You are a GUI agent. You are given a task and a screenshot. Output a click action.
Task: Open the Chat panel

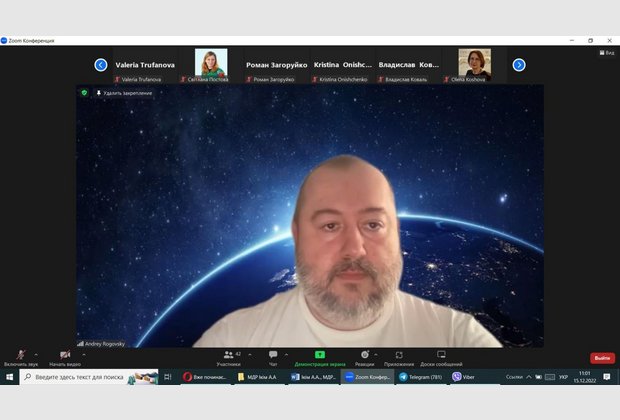coord(273,356)
